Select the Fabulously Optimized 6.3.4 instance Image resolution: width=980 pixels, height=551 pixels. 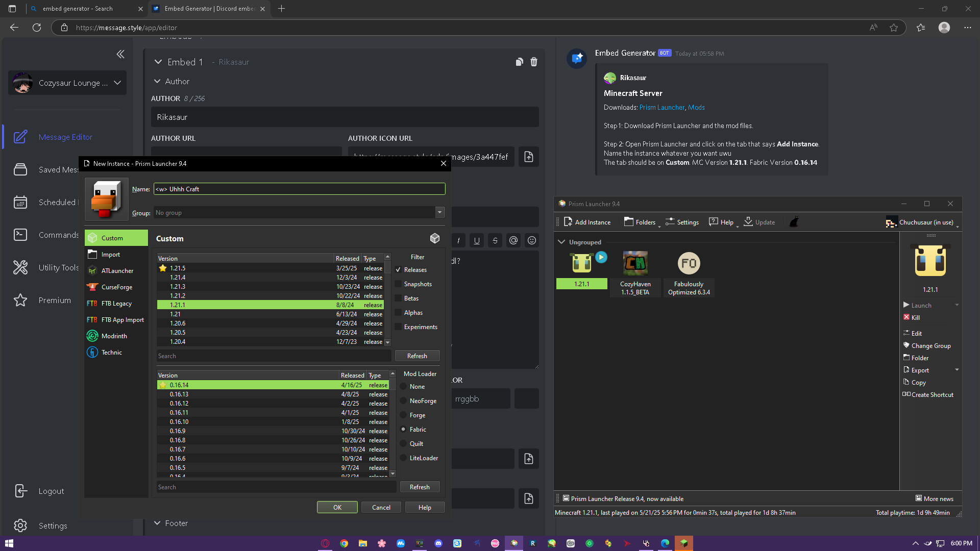(x=689, y=273)
